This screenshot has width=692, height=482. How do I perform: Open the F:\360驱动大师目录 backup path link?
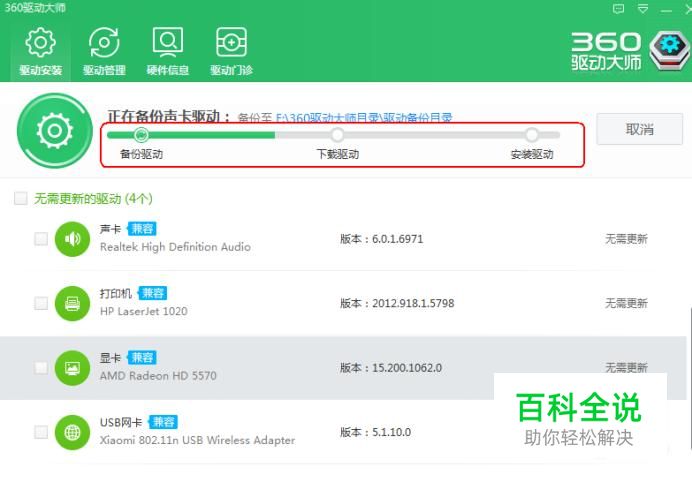click(364, 118)
